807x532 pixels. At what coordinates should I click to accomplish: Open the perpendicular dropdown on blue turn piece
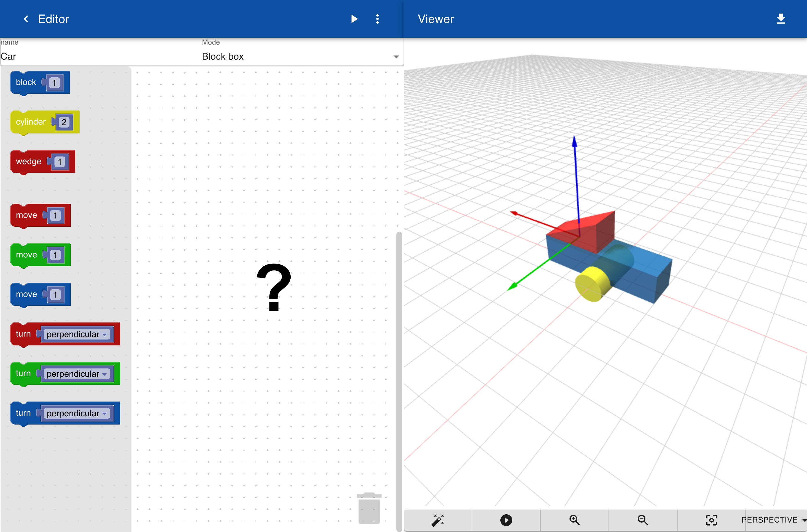click(x=77, y=413)
